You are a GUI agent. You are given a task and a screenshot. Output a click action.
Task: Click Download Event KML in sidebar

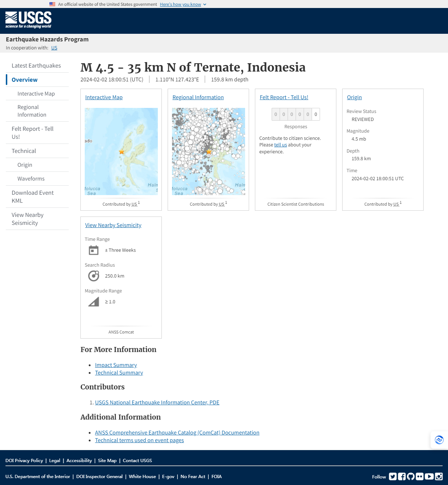[x=37, y=197]
